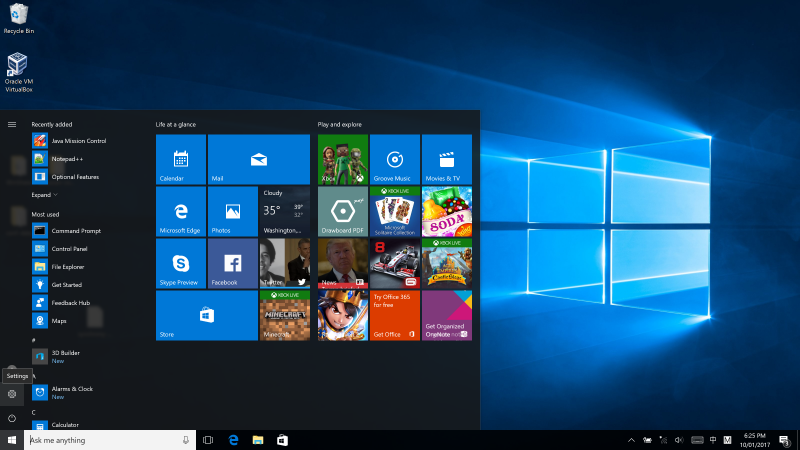Screen dimensions: 800x450
Task: Open the Twitter tile
Action: [x=285, y=263]
